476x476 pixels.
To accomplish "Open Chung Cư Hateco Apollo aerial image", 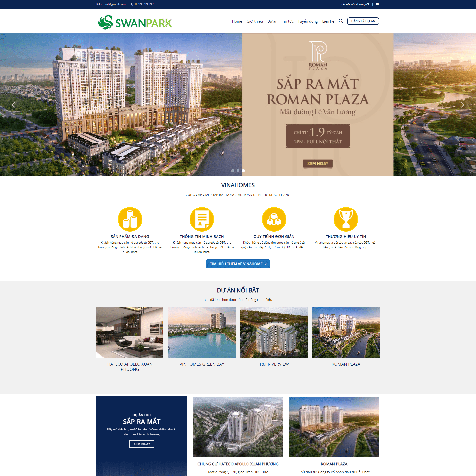I will [238, 427].
